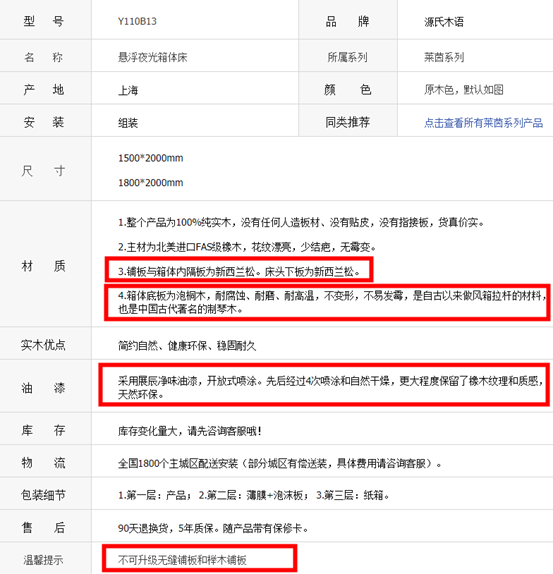Click the 温馨提示 row label
The width and height of the screenshot is (553, 574).
[x=43, y=560]
